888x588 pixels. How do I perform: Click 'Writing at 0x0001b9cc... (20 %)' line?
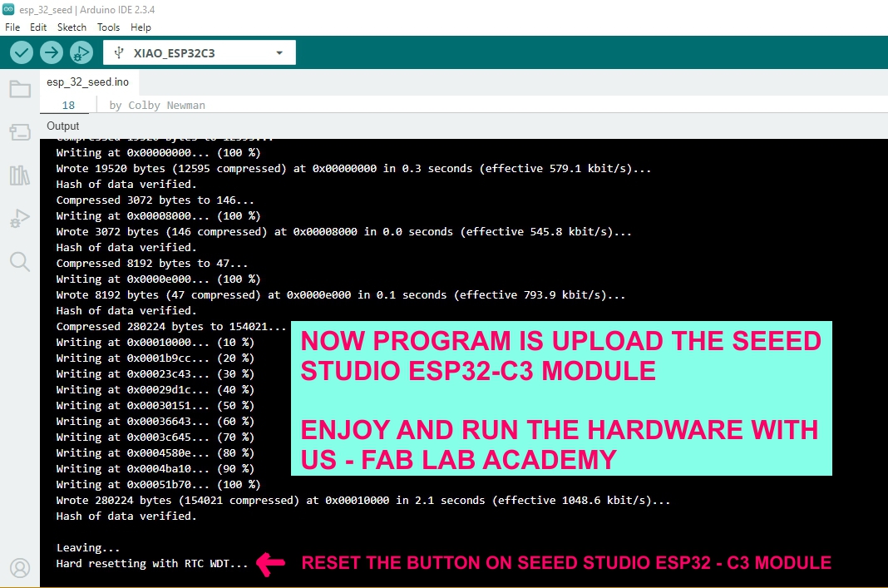coord(155,358)
